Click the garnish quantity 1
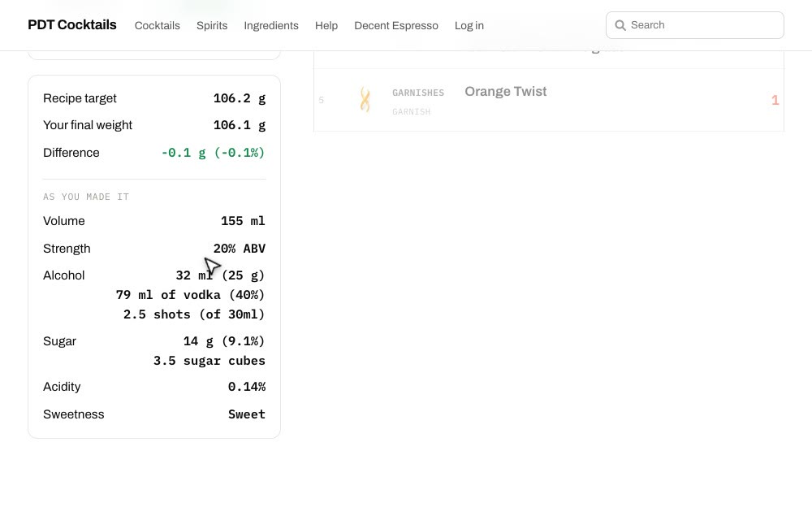Viewport: 812px width, 520px height. [x=775, y=100]
